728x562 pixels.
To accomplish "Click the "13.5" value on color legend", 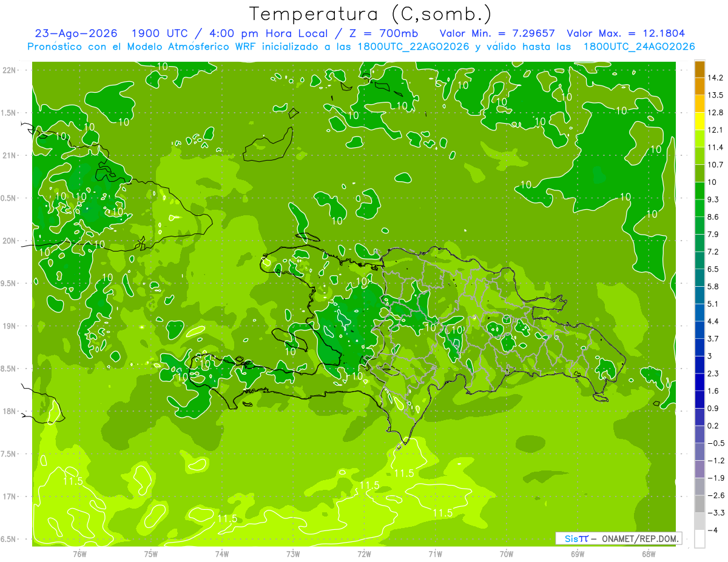I will [x=715, y=95].
